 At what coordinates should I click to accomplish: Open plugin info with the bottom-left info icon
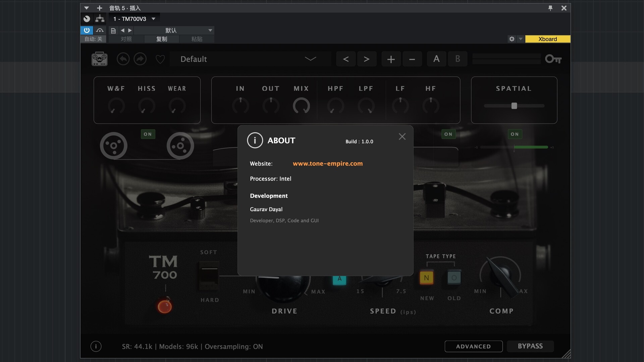[x=96, y=346]
